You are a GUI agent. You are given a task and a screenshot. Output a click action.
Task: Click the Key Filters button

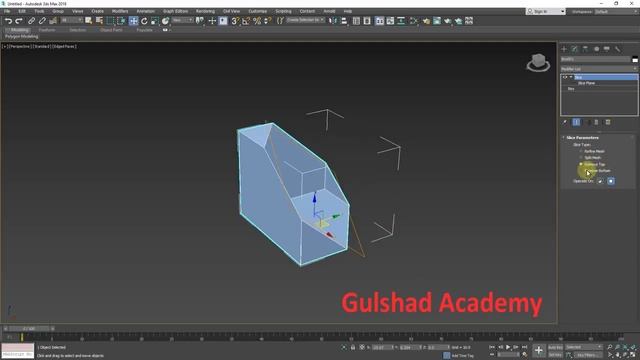coord(588,355)
